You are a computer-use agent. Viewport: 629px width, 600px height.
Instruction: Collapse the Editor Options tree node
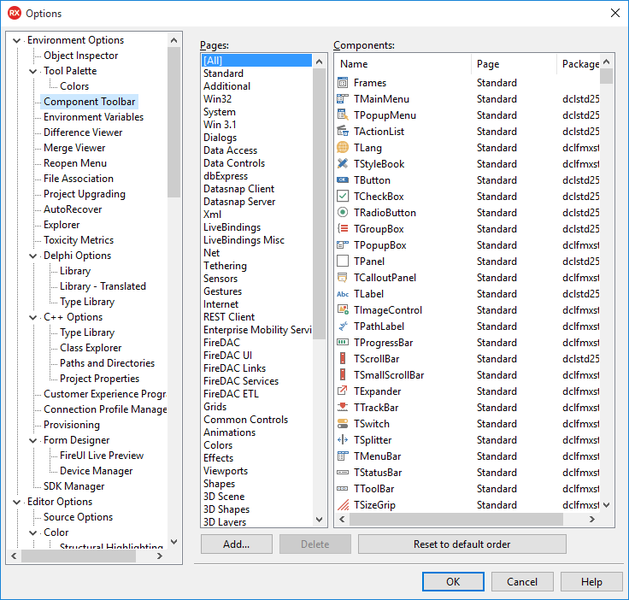point(17,502)
